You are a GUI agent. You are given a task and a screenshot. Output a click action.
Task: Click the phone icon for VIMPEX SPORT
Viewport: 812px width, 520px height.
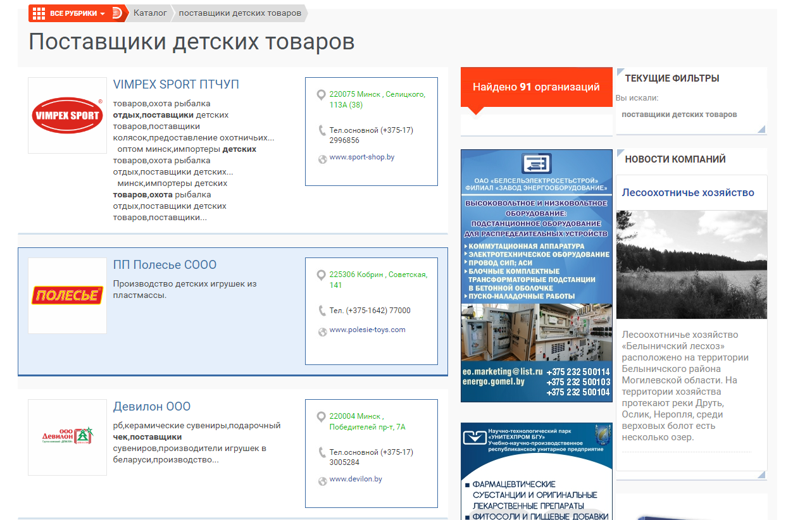(x=322, y=131)
